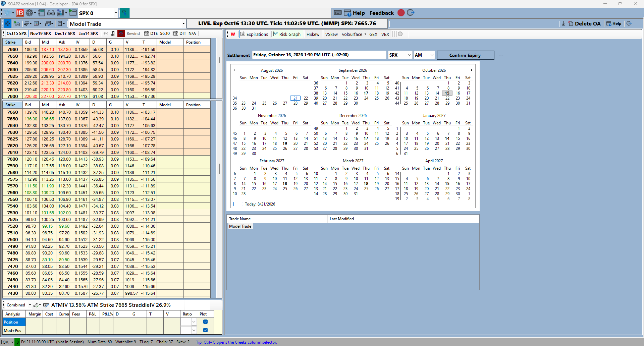Viewport: 644px width, 346px height.
Task: Open the SPX settlement symbol combo box
Action: pos(400,55)
